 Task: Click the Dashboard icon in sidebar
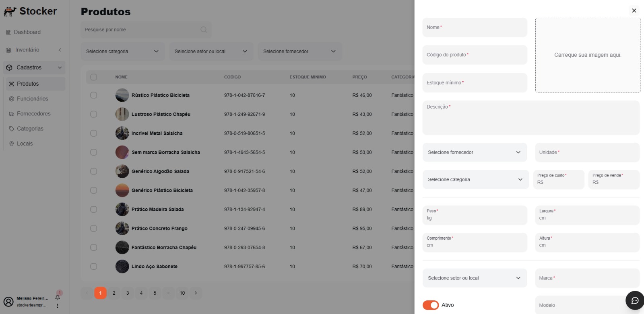pos(8,32)
